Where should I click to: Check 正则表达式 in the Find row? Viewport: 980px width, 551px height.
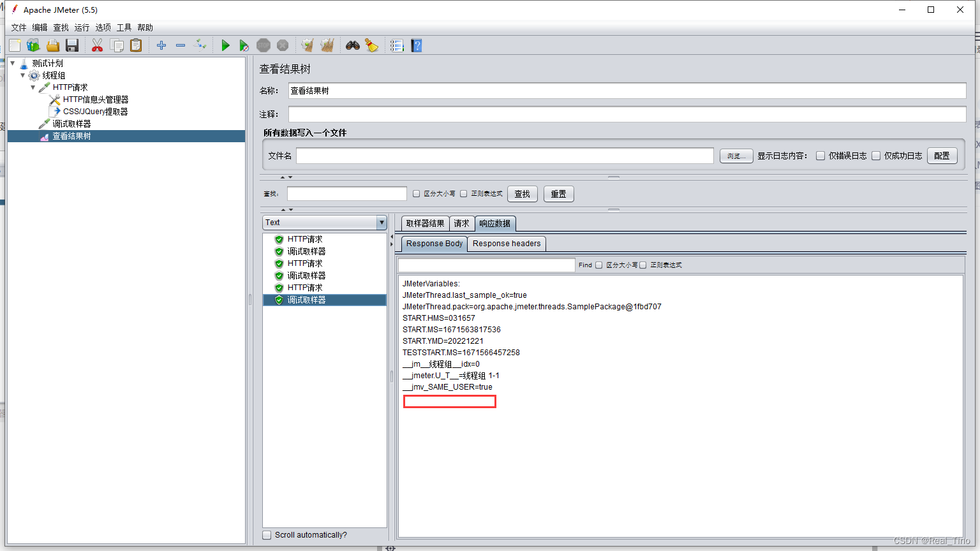click(x=643, y=265)
